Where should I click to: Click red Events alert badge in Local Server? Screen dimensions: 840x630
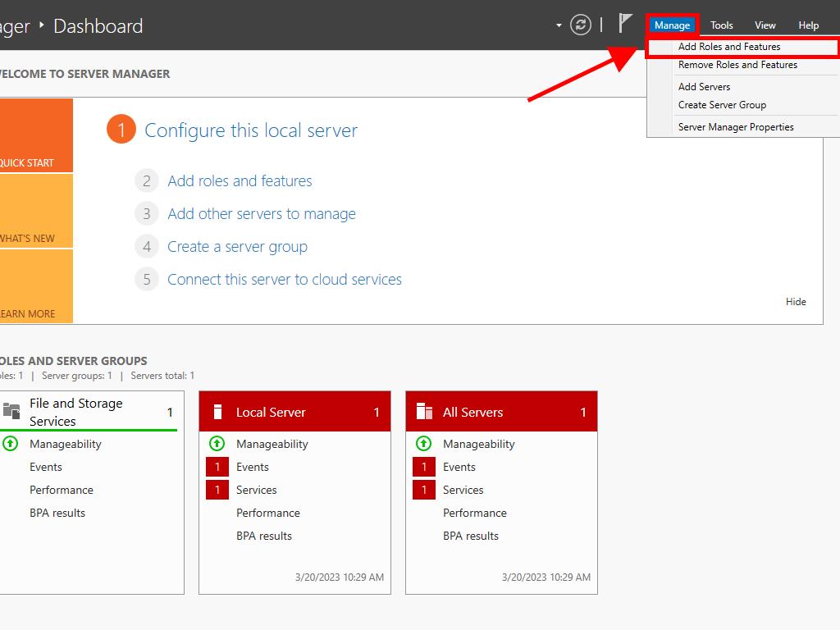[217, 467]
